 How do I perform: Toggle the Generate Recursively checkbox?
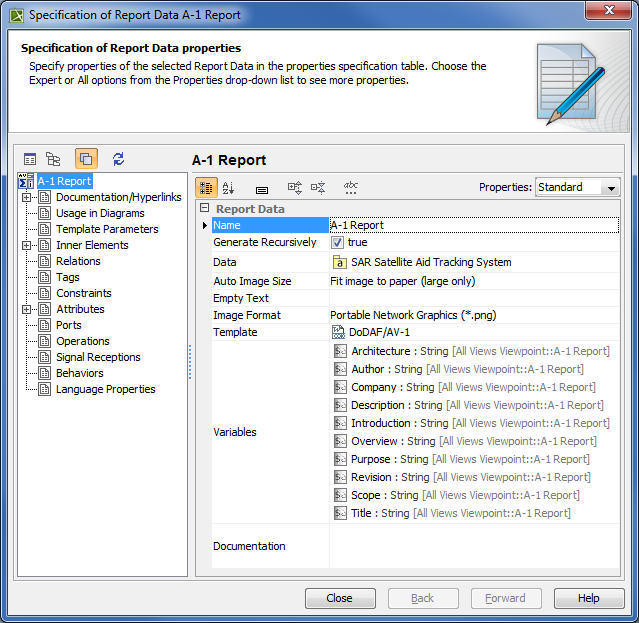(x=337, y=242)
